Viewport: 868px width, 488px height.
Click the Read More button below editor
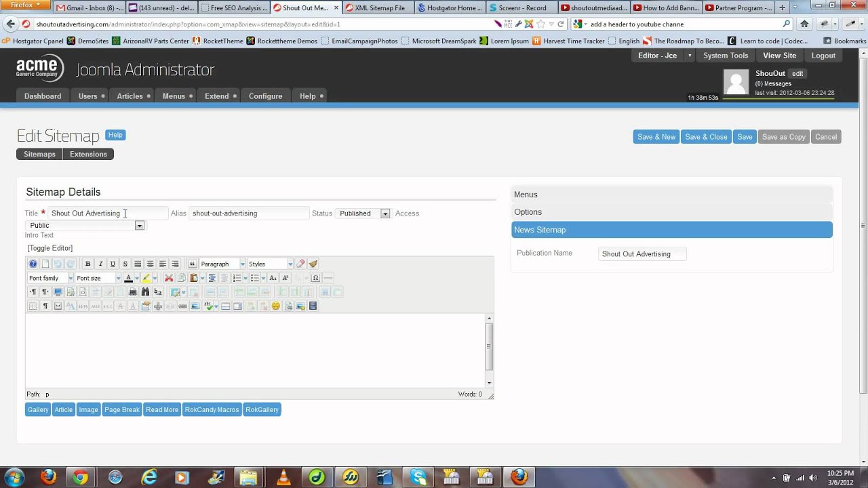click(162, 410)
